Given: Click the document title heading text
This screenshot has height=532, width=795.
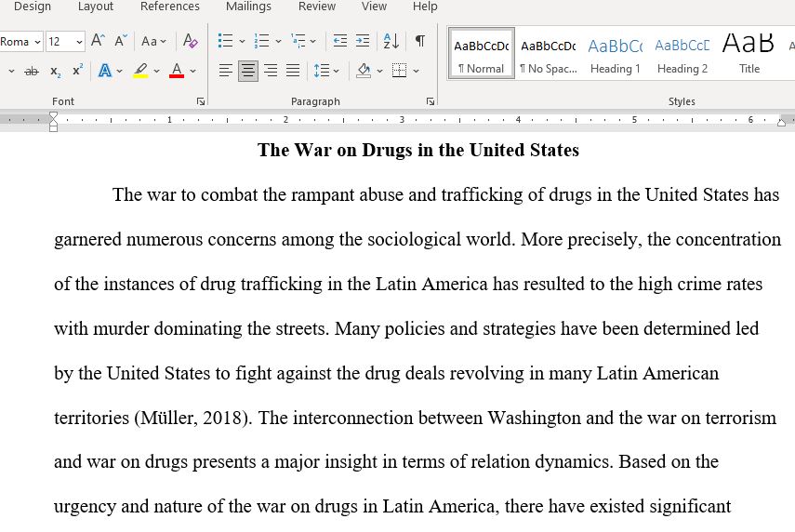Looking at the screenshot, I should coord(418,150).
